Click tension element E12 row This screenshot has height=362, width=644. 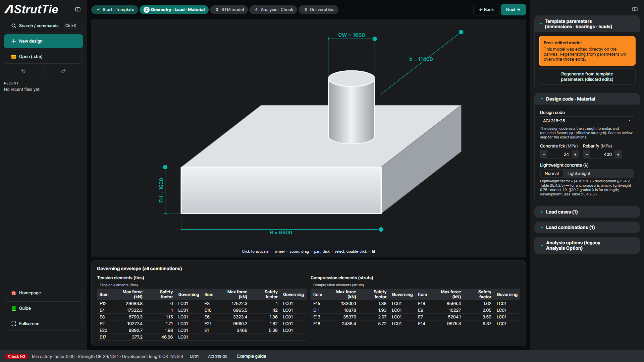[149, 304]
